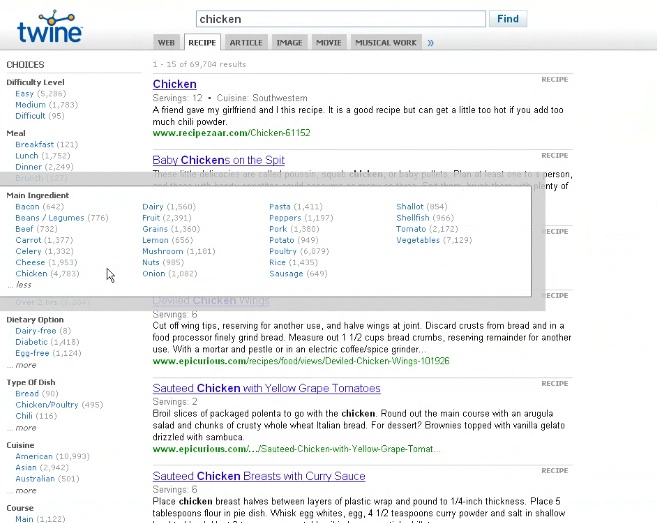Show more search category tabs

[431, 43]
